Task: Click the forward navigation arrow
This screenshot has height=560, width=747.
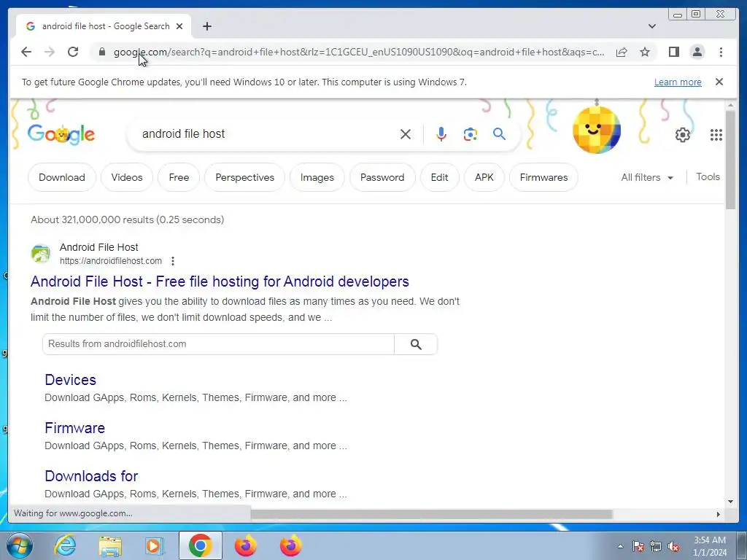Action: pyautogui.click(x=50, y=52)
